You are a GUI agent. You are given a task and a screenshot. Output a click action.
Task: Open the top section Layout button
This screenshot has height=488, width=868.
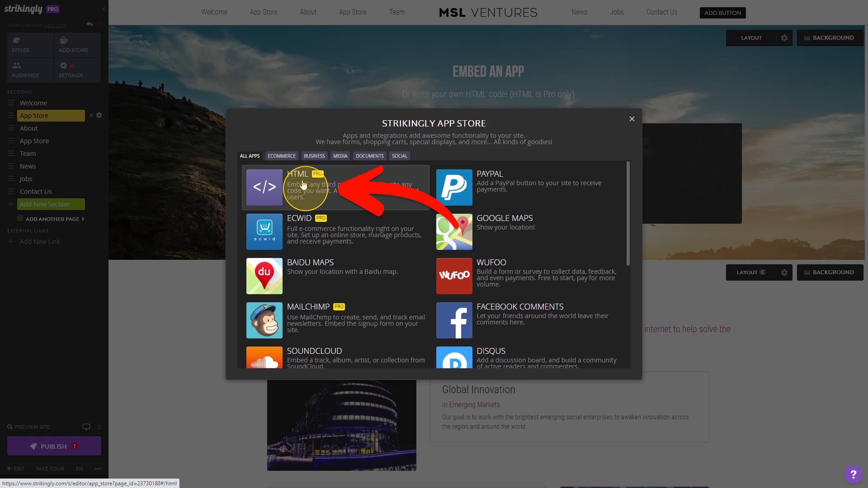tap(751, 38)
